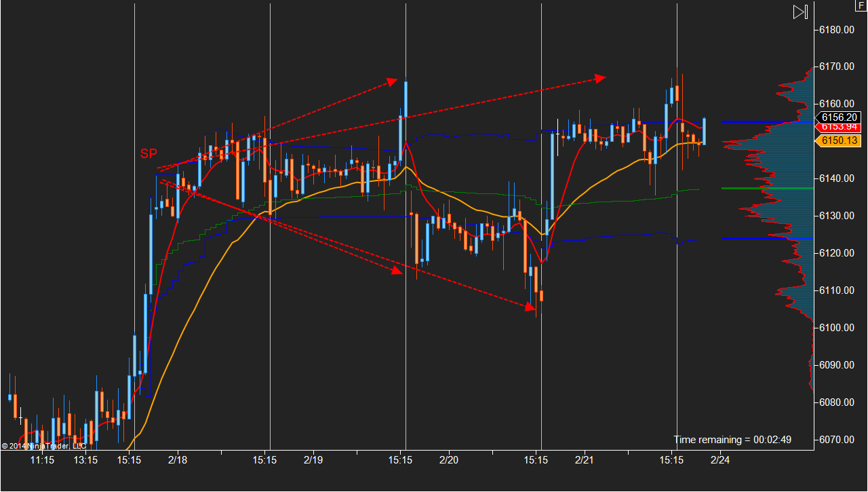Click the 2/24 date axis label

(719, 461)
